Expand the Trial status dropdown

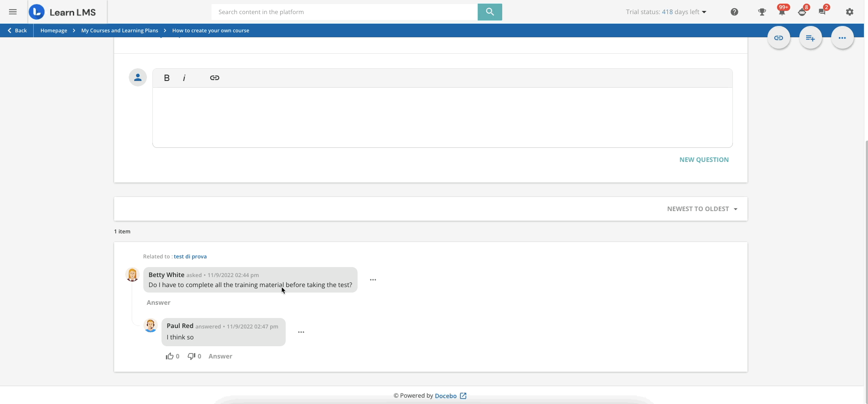(x=666, y=12)
